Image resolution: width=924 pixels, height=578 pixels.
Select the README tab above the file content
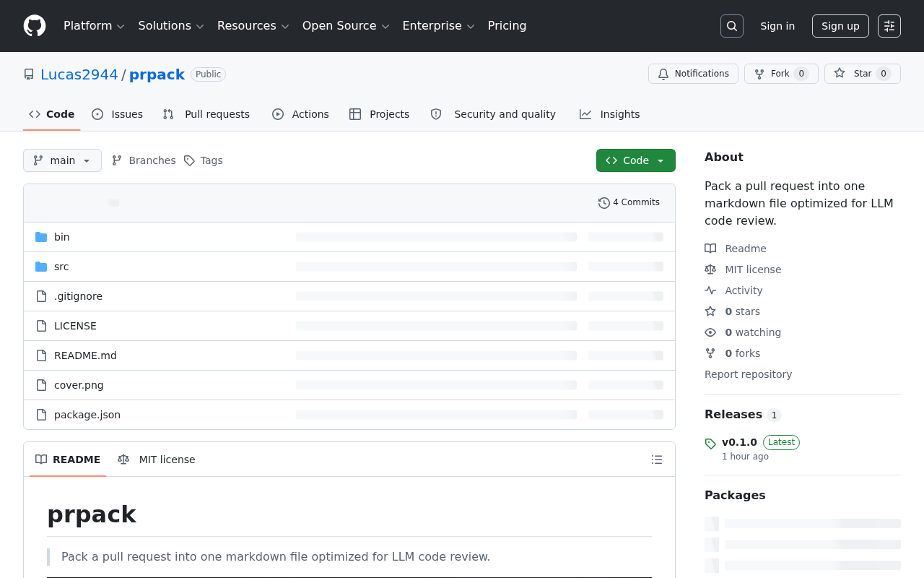click(68, 460)
